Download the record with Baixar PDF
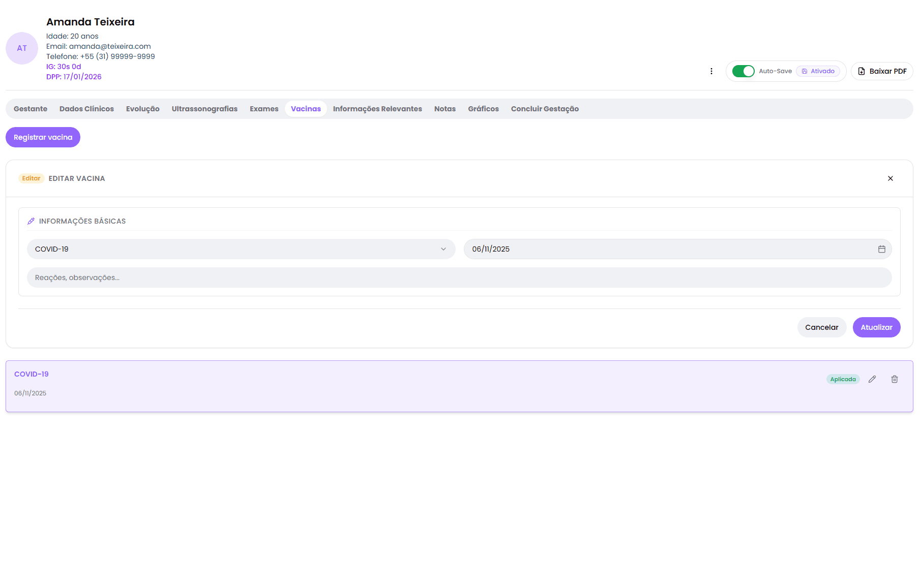The image size is (920, 588). [x=882, y=71]
